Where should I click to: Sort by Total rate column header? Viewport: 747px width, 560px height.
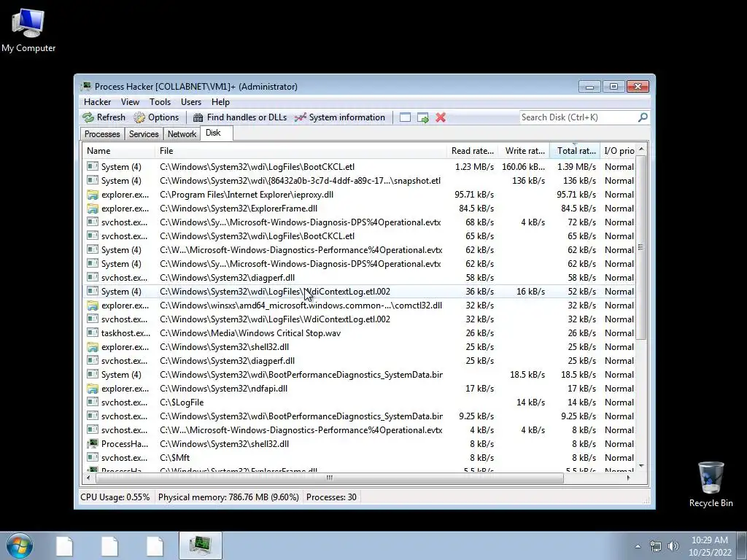(x=575, y=151)
